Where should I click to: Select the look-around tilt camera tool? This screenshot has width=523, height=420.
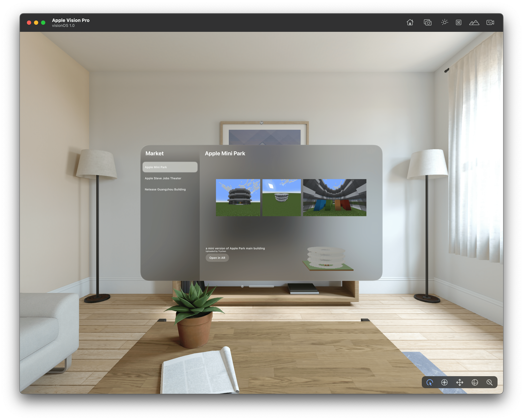[x=444, y=382]
